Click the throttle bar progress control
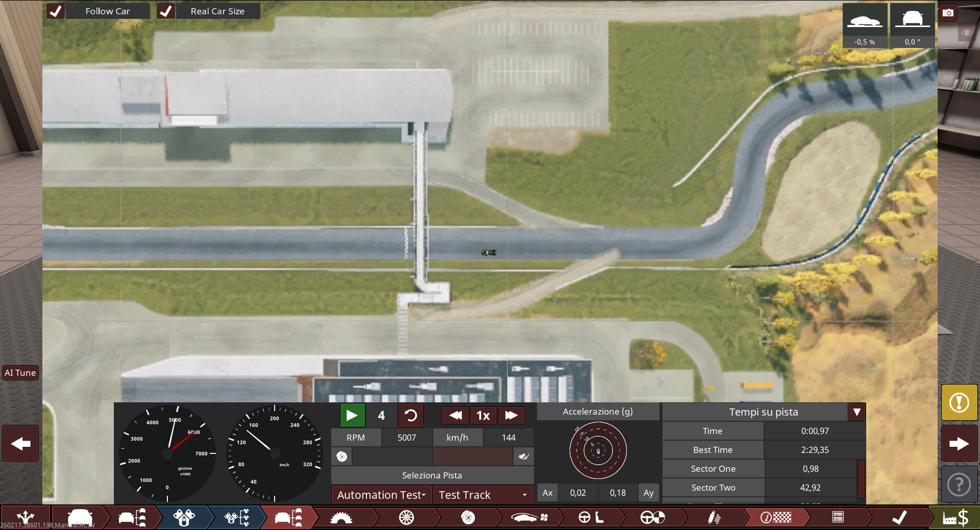The height and width of the screenshot is (530, 980). [x=391, y=456]
